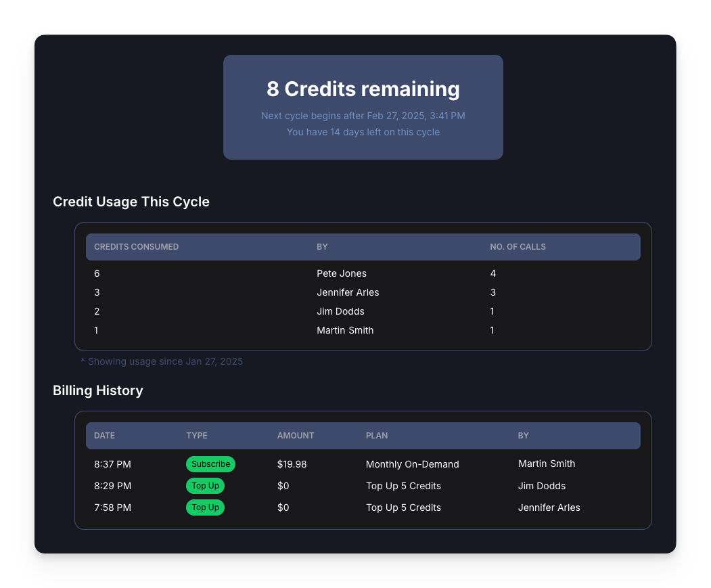
Task: Click the Credit Usage This Cycle heading
Action: 131,202
